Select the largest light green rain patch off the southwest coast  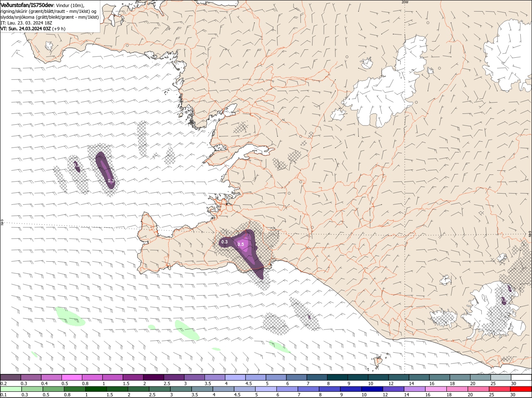click(x=70, y=316)
